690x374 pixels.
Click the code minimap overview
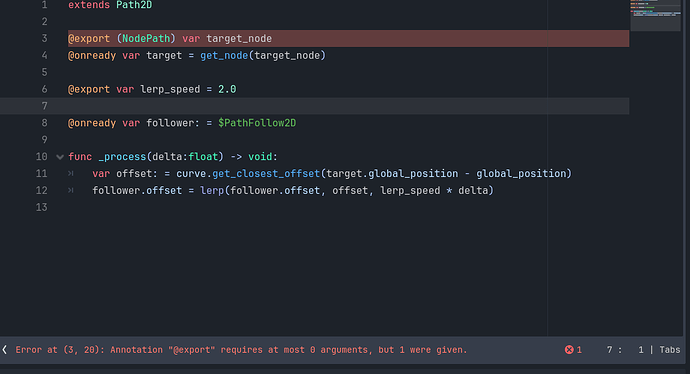(655, 15)
